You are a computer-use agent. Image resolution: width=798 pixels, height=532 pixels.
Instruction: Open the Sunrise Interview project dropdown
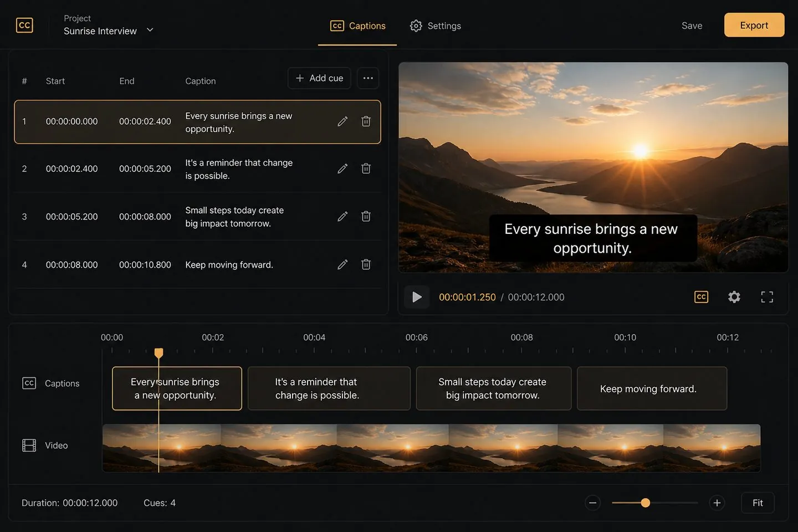pyautogui.click(x=109, y=25)
